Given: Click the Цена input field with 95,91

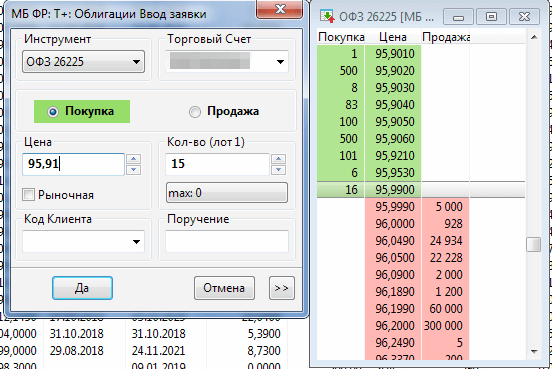Looking at the screenshot, I should coord(73,164).
